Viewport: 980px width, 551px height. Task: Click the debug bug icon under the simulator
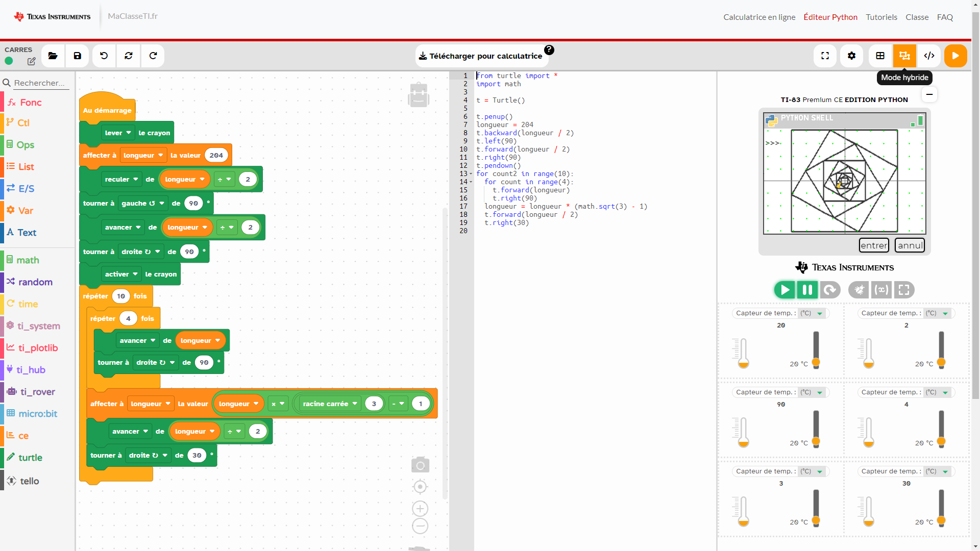pos(859,290)
